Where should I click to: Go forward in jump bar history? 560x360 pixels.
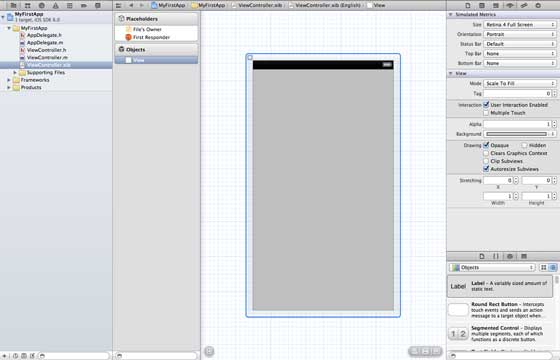(141, 5)
